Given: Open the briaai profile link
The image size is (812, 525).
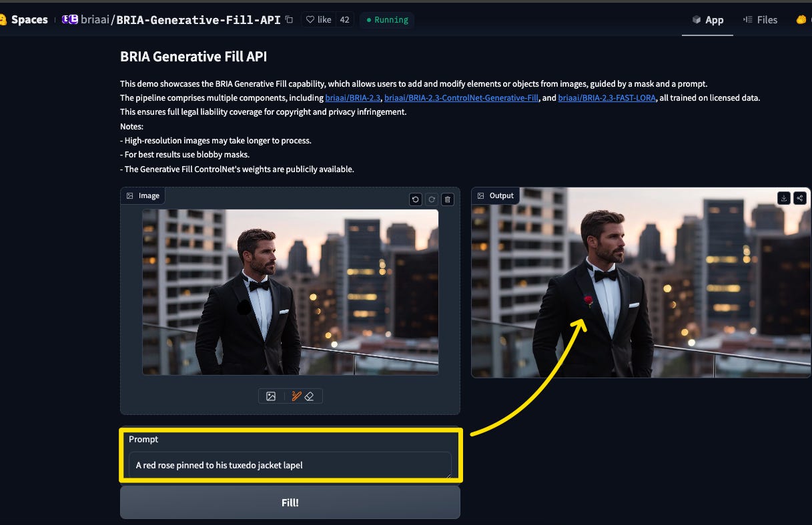Looking at the screenshot, I should point(96,20).
